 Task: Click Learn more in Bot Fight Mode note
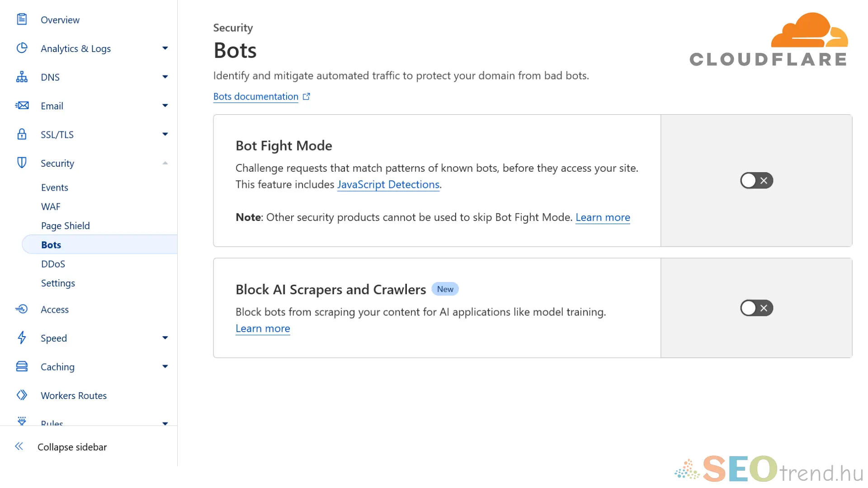coord(603,217)
